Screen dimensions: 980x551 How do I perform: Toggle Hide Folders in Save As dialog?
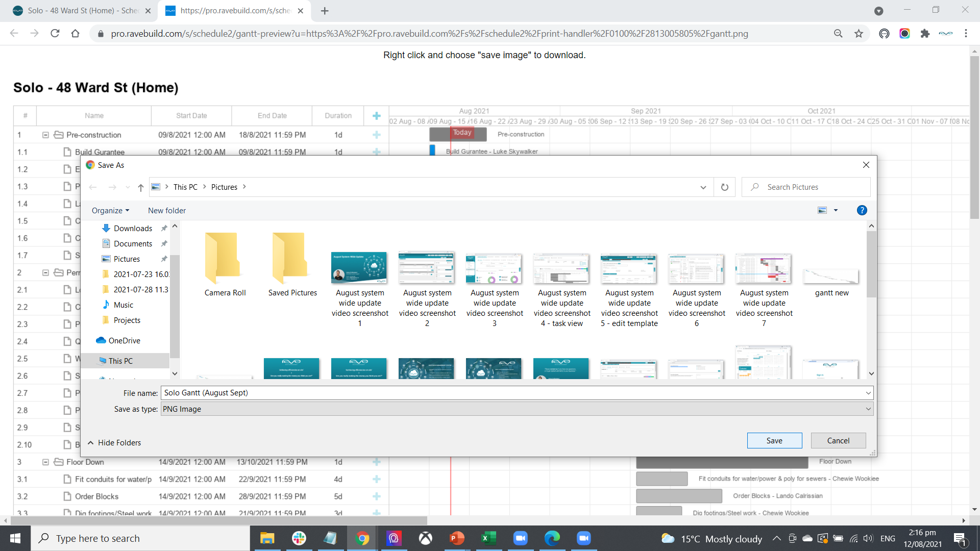point(114,443)
